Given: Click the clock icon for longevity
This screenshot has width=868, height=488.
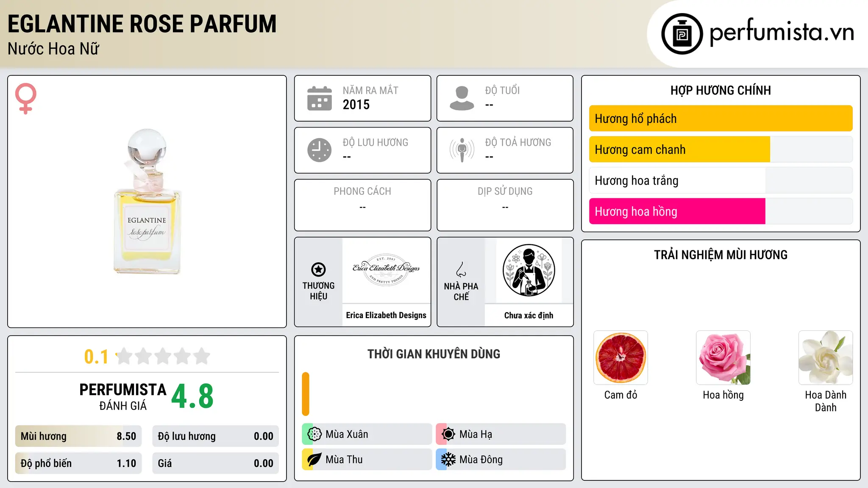Looking at the screenshot, I should [320, 150].
